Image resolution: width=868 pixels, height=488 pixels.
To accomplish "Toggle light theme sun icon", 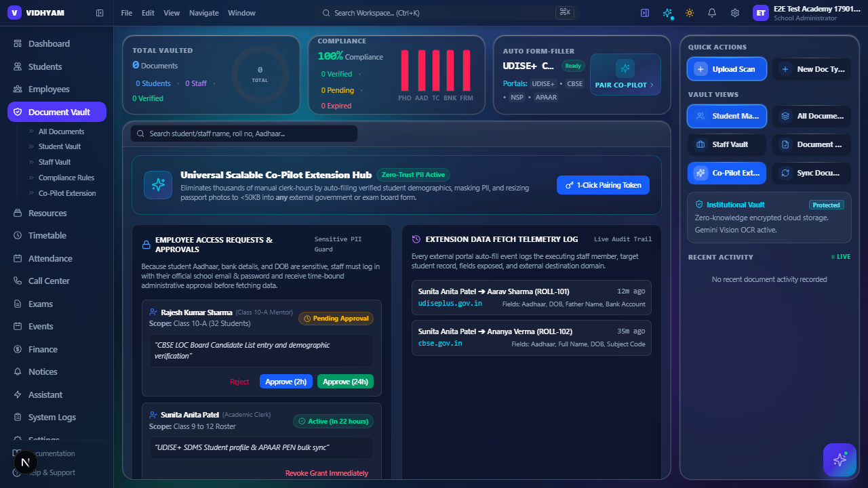I will 690,13.
